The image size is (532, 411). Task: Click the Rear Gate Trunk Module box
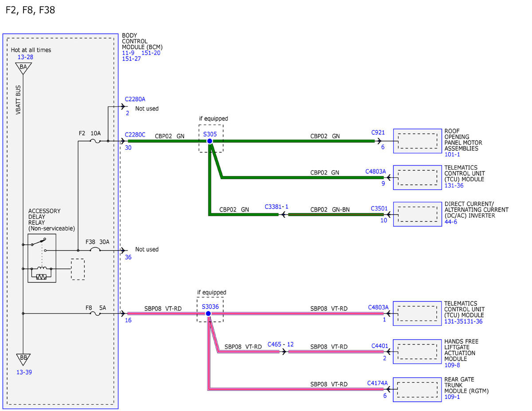[417, 389]
